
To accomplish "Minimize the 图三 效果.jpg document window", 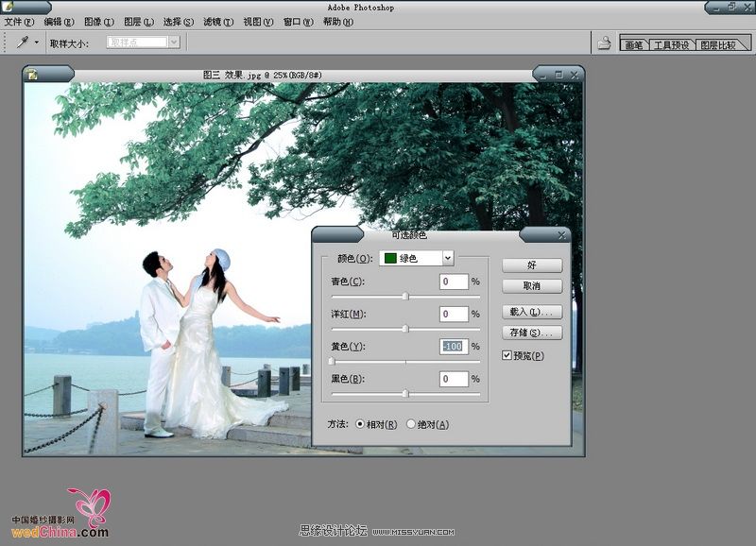I will [x=543, y=76].
